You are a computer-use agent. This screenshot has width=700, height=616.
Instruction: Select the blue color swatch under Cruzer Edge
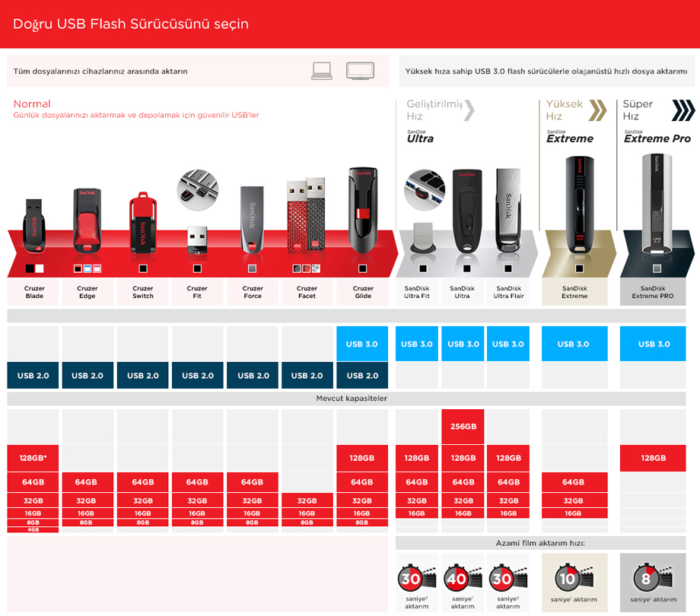(87, 268)
